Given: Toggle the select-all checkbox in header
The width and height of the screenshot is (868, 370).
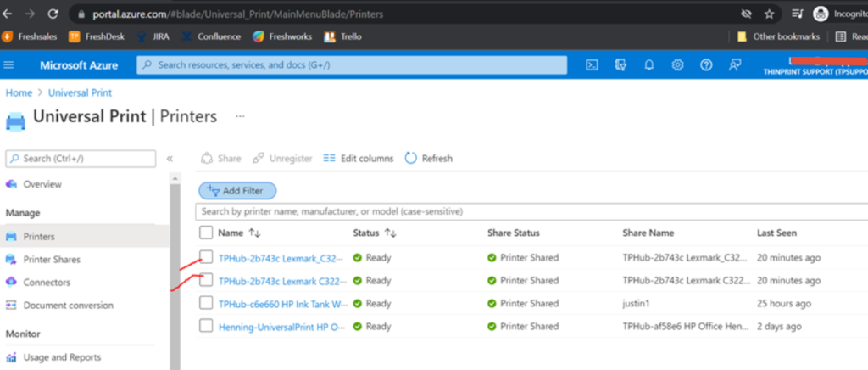Looking at the screenshot, I should point(206,233).
